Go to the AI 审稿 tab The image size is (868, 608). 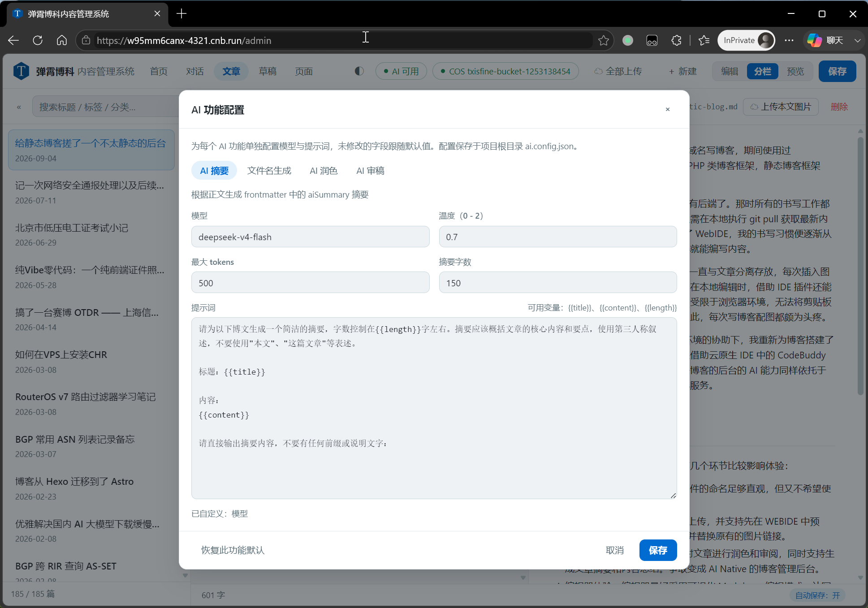point(370,171)
